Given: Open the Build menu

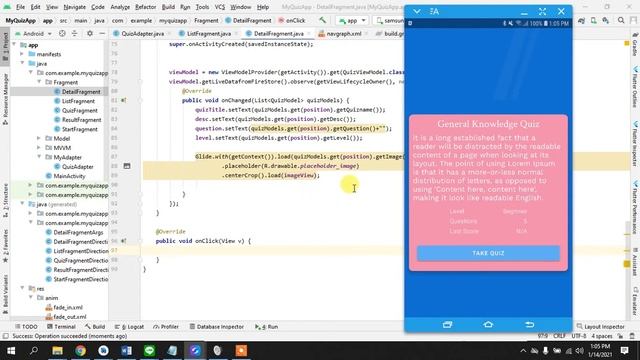Looking at the screenshot, I should coord(168,7).
